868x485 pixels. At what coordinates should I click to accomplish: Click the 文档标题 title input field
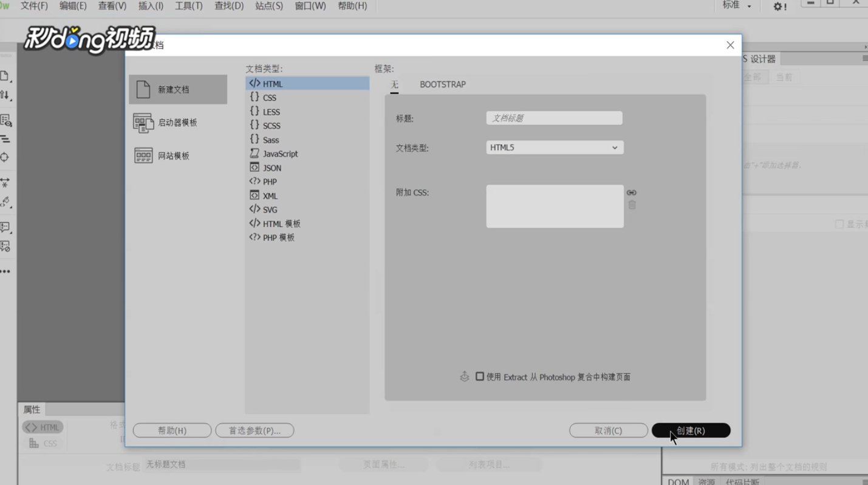(x=554, y=118)
